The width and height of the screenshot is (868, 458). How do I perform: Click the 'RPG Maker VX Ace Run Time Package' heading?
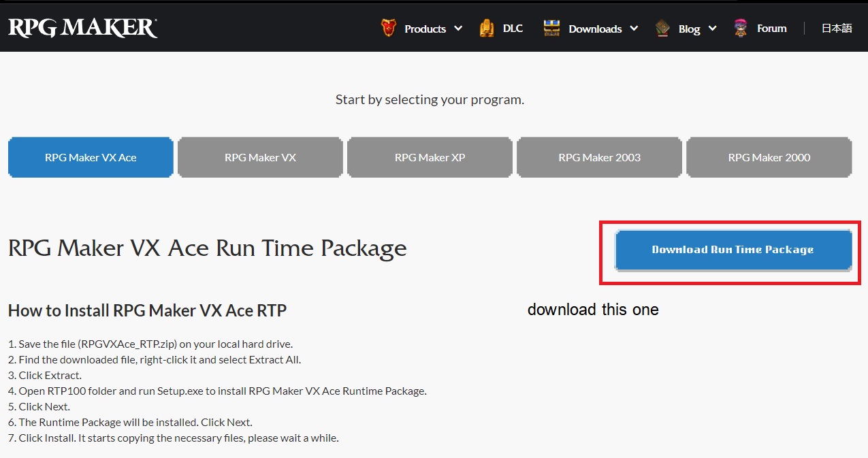point(208,248)
